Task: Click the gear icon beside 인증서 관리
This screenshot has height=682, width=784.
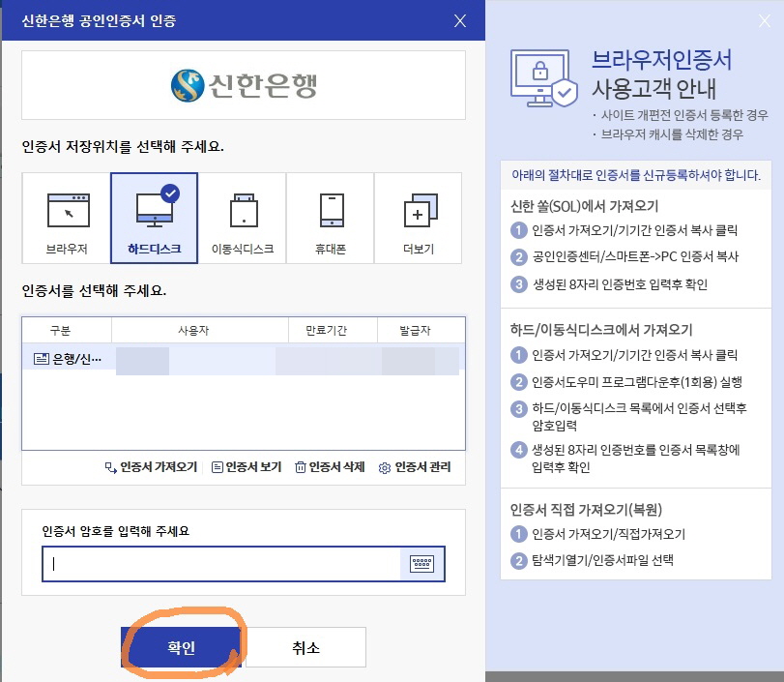Action: click(385, 468)
